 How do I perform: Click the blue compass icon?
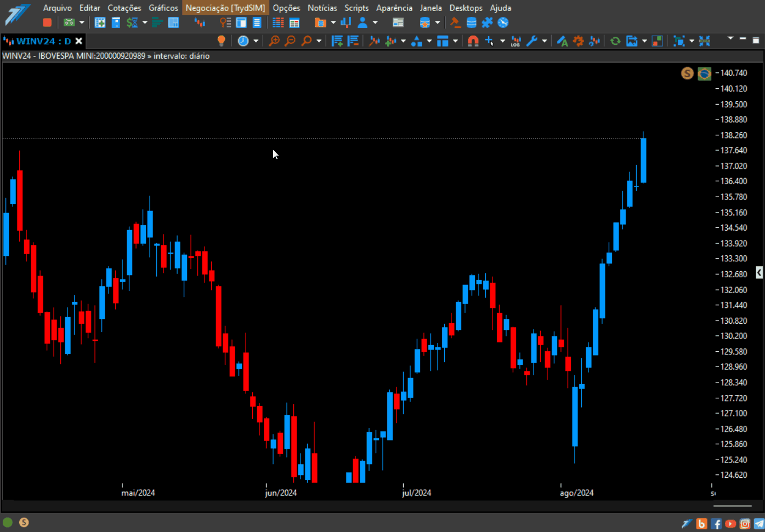(x=503, y=22)
